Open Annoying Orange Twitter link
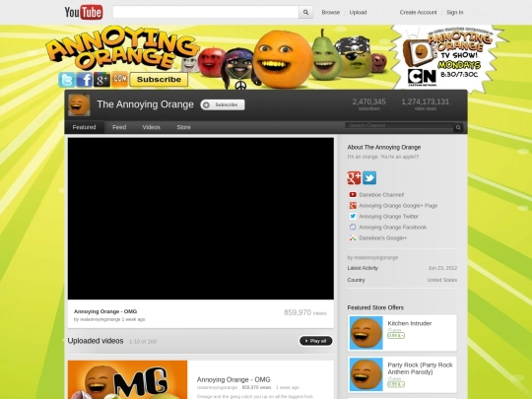This screenshot has height=399, width=532. point(388,217)
